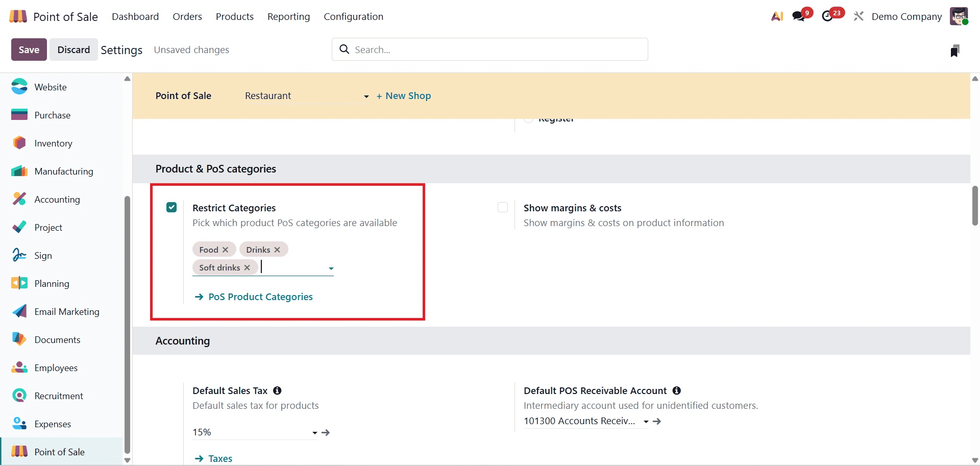The width and height of the screenshot is (980, 466).
Task: Open the Employees application
Action: (x=56, y=367)
